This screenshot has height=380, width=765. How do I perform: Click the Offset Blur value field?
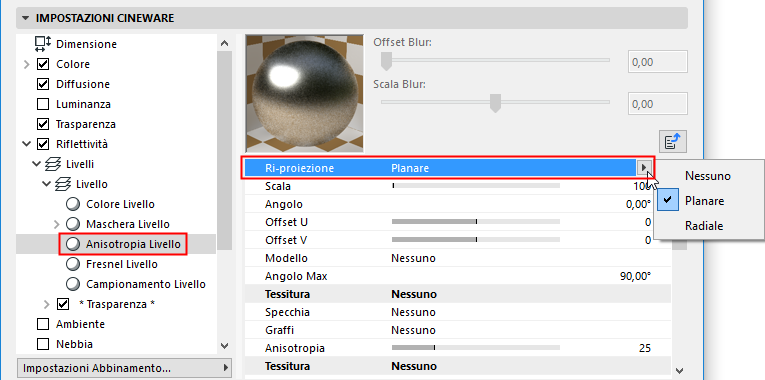(x=657, y=61)
